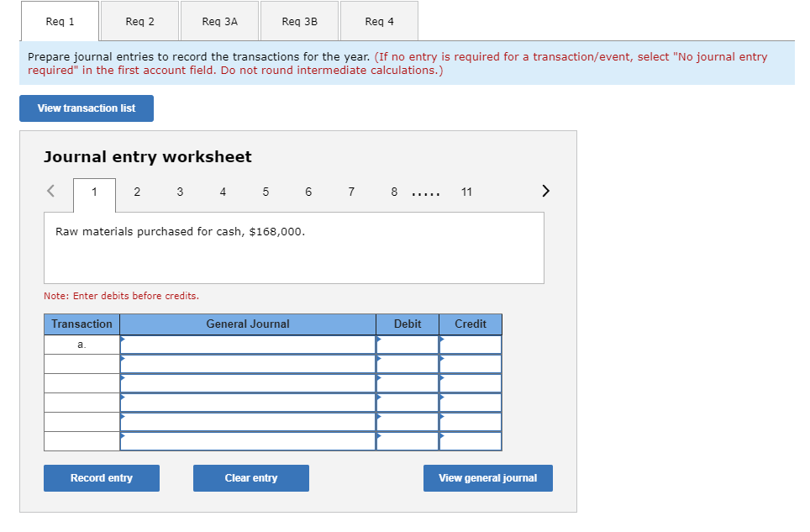The width and height of the screenshot is (810, 532).
Task: Click the Credit field in row a.
Action: 471,345
